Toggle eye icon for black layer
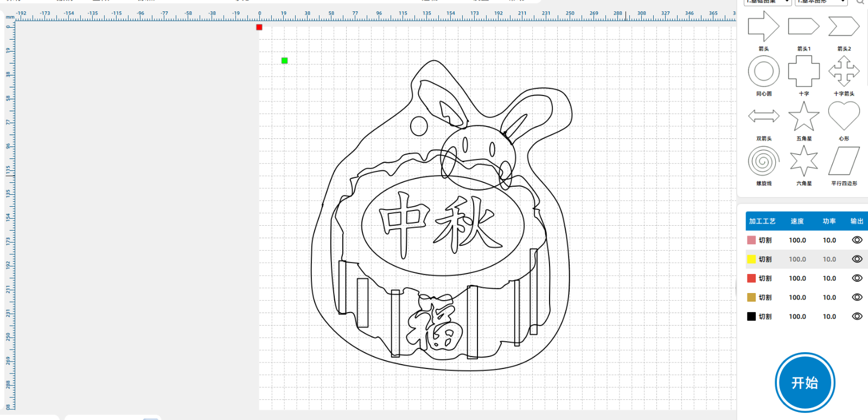Viewport: 868px width, 420px height. (x=857, y=316)
